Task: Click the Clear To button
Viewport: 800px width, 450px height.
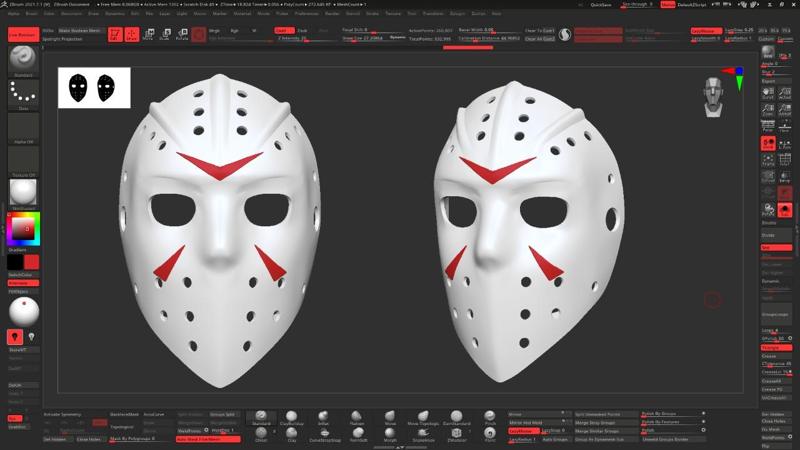Action: coord(540,31)
